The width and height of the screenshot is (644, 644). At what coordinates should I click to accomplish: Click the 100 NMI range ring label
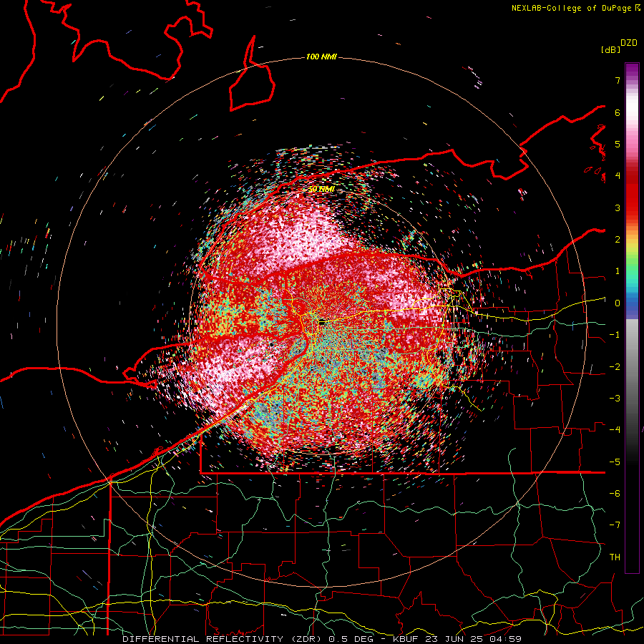(321, 57)
